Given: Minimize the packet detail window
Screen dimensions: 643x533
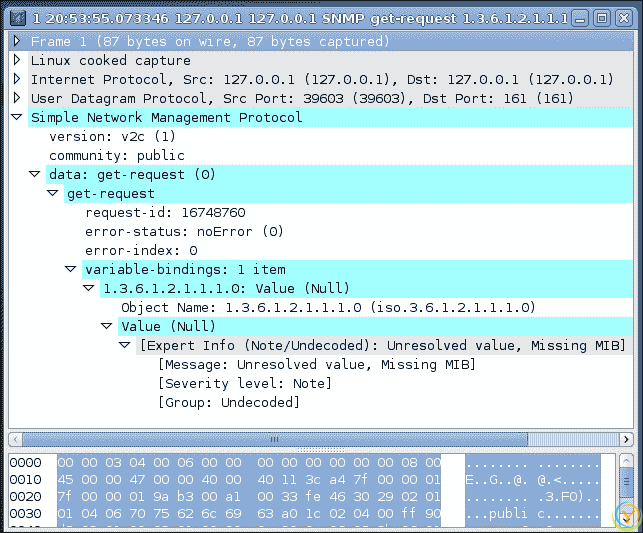Looking at the screenshot, I should (580, 18).
